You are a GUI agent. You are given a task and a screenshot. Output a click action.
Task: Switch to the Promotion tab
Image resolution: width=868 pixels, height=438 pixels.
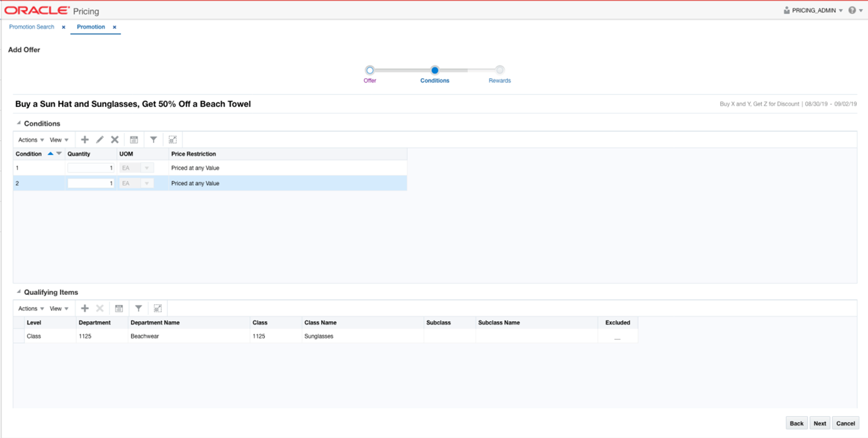point(91,27)
